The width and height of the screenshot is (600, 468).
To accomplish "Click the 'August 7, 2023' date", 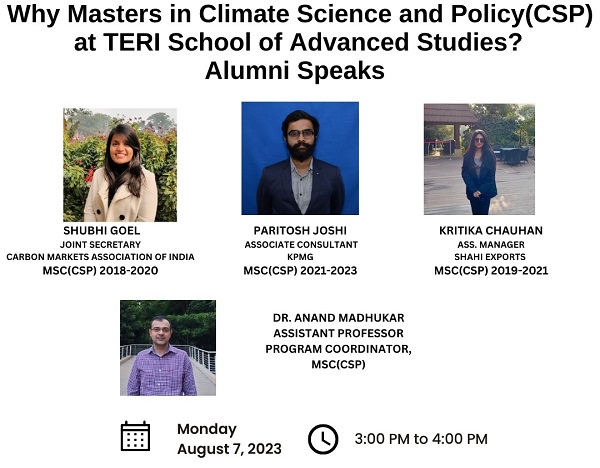I will point(229,448).
